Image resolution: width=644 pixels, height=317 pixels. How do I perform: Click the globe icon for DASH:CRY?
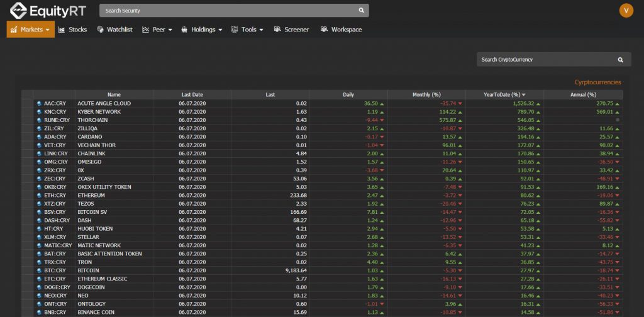tap(39, 221)
